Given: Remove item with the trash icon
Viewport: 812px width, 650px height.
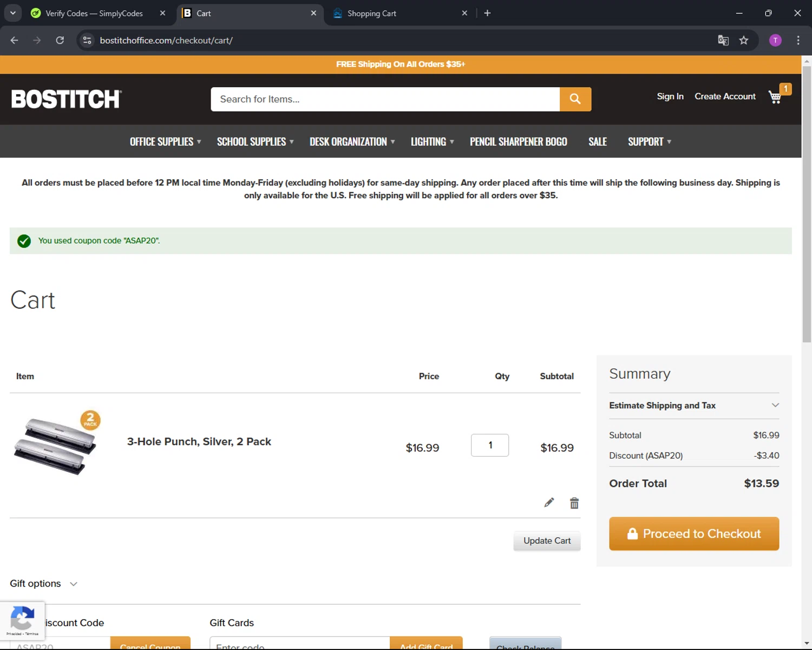Looking at the screenshot, I should click(x=574, y=503).
